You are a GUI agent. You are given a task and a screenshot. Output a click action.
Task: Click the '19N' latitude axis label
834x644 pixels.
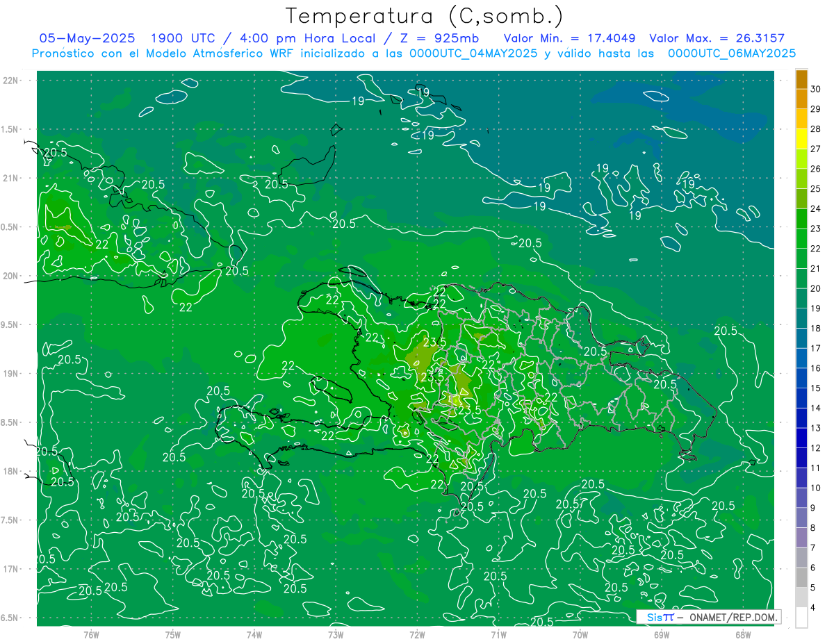(10, 374)
